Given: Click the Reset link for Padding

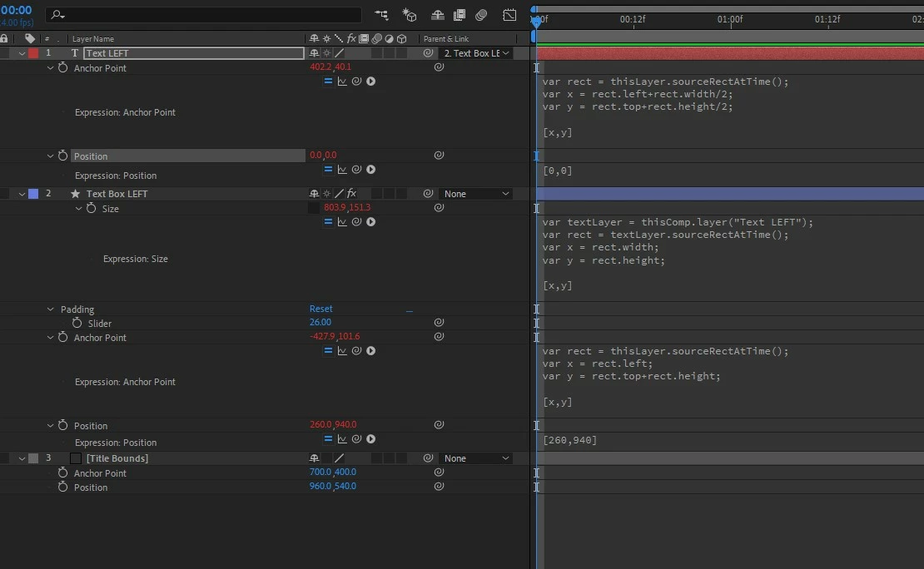Looking at the screenshot, I should 321,309.
